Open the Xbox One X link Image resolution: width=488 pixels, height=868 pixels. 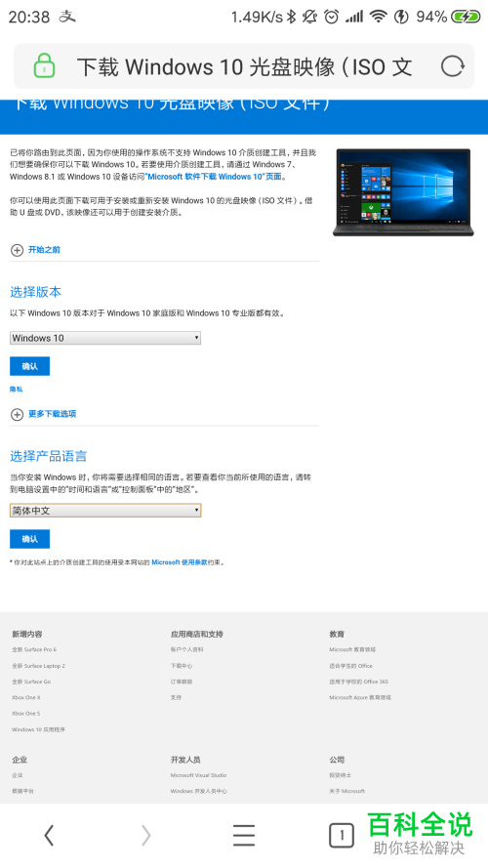(x=26, y=697)
